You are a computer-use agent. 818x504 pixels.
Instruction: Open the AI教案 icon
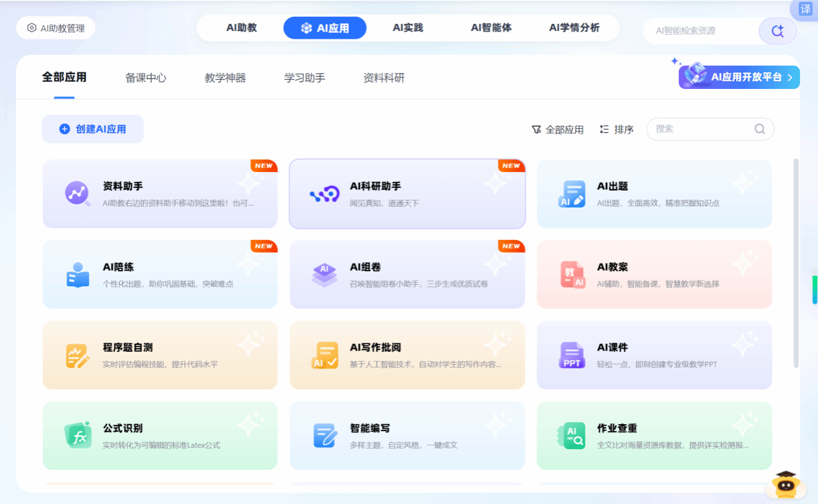click(572, 275)
